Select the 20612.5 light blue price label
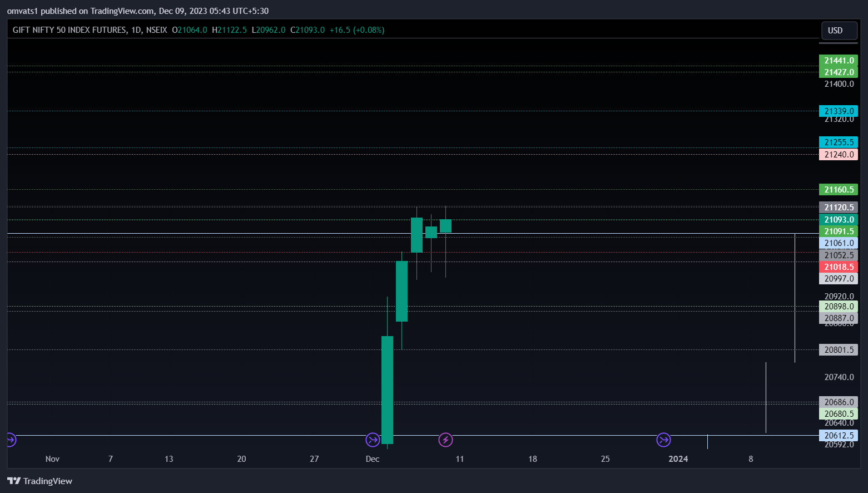Image resolution: width=868 pixels, height=493 pixels. click(839, 436)
